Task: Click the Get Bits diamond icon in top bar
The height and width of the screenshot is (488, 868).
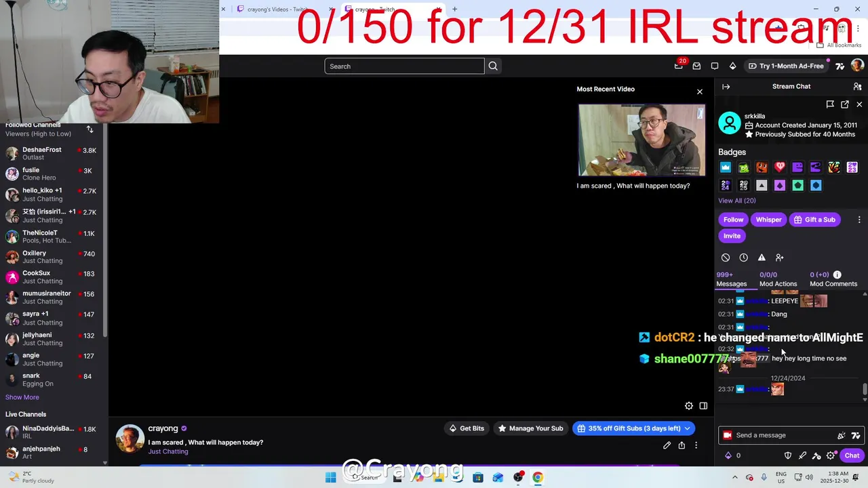Action: [732, 66]
